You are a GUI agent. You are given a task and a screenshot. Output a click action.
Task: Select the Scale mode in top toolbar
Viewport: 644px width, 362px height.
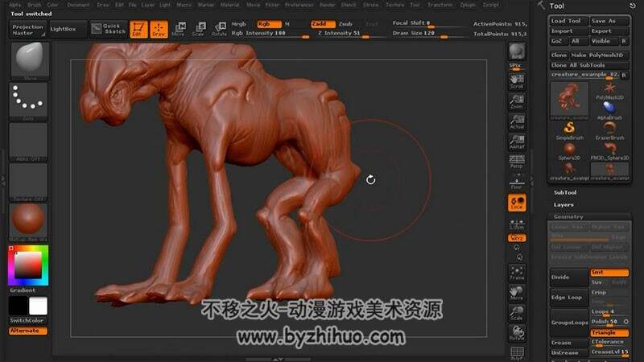199,29
